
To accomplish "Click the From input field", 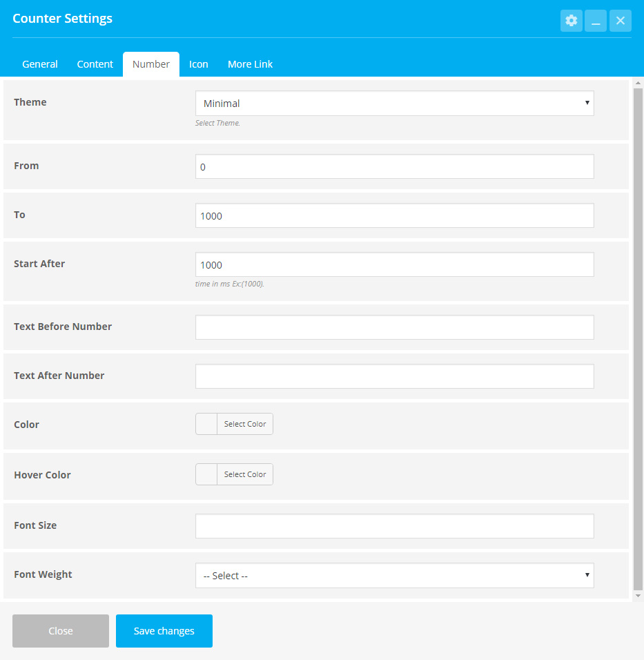I will [395, 166].
